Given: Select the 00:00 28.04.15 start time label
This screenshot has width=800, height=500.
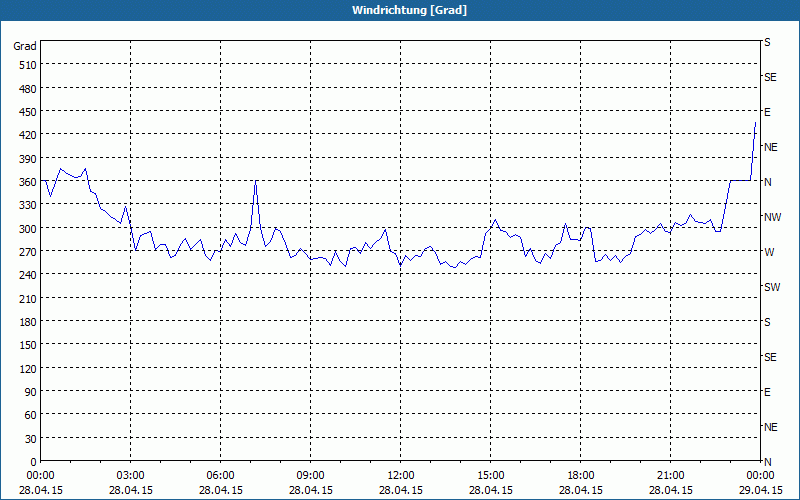Looking at the screenshot, I should (x=41, y=483).
